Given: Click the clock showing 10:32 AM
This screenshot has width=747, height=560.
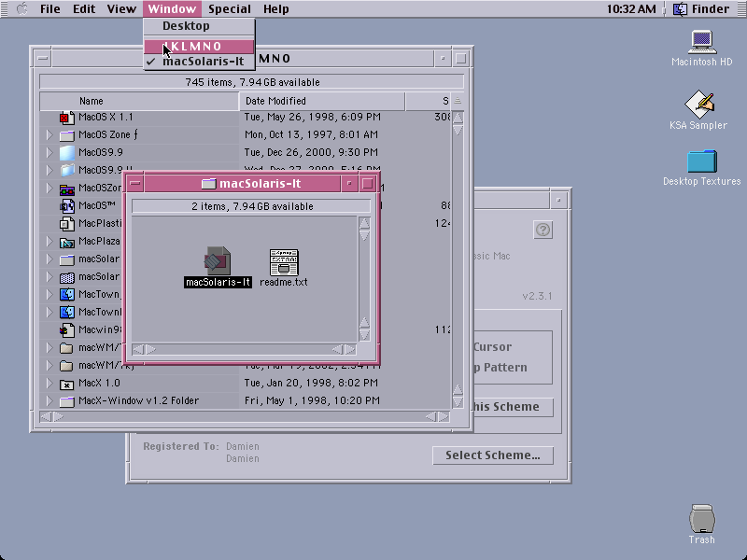Looking at the screenshot, I should coord(631,8).
